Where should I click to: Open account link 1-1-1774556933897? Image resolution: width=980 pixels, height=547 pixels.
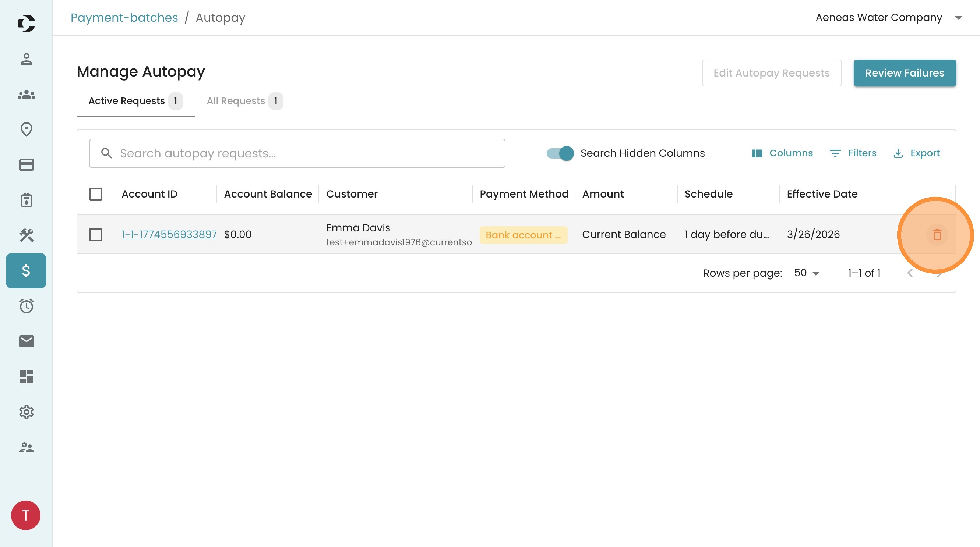point(169,235)
